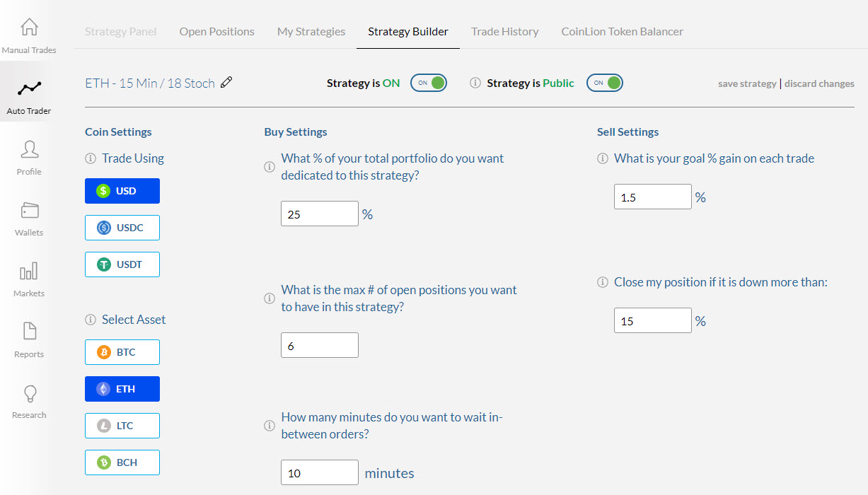Go to Profile in the sidebar
Image resolution: width=868 pixels, height=495 pixels.
point(29,150)
